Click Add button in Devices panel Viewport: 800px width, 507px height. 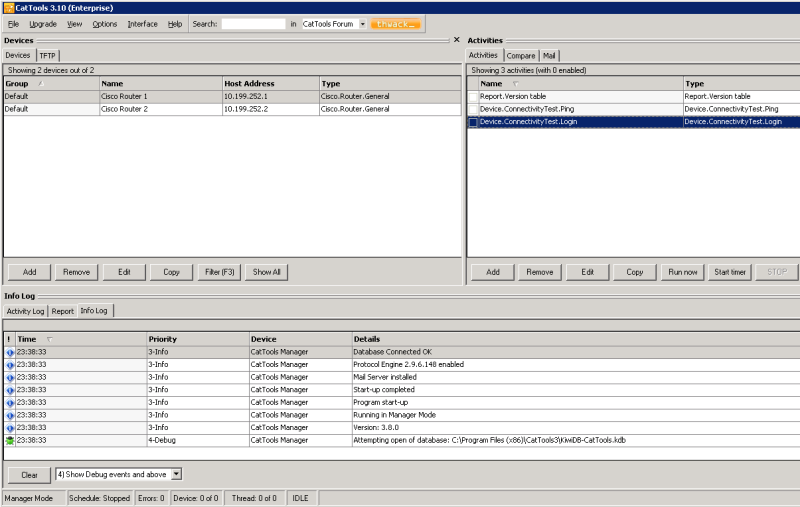30,272
